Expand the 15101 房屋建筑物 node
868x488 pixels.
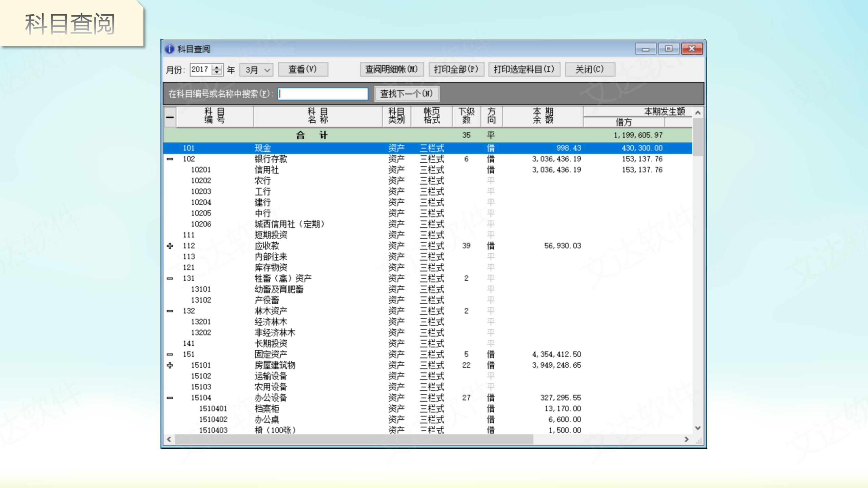pos(170,365)
